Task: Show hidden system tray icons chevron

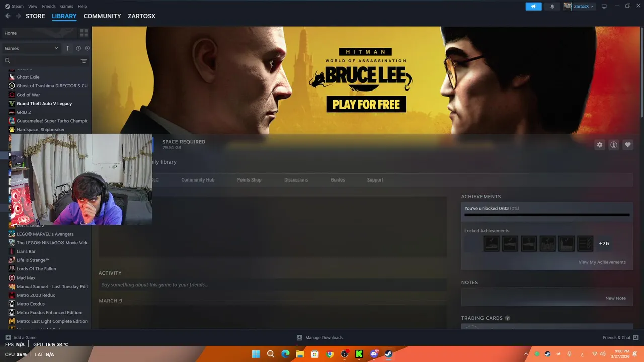Action: pos(526,354)
